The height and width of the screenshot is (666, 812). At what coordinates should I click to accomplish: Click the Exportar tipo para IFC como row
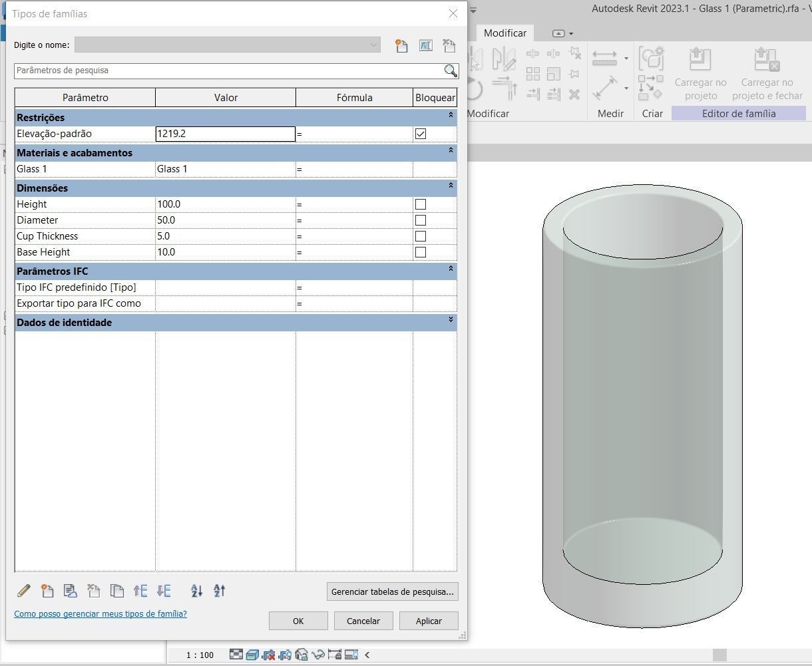(x=236, y=303)
